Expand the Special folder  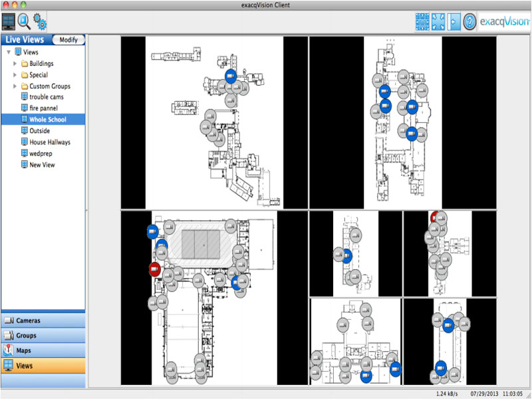[x=15, y=75]
